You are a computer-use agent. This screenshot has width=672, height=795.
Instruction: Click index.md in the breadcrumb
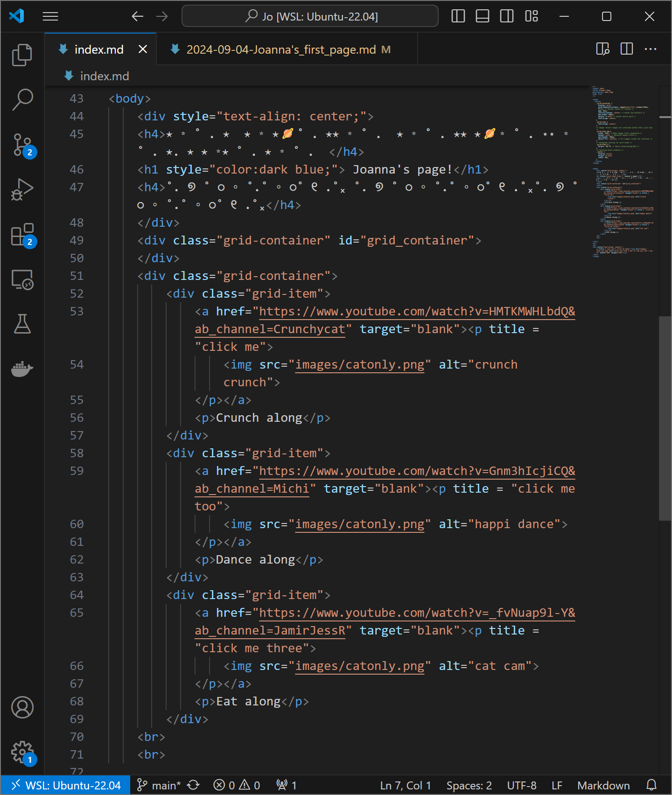pyautogui.click(x=105, y=76)
